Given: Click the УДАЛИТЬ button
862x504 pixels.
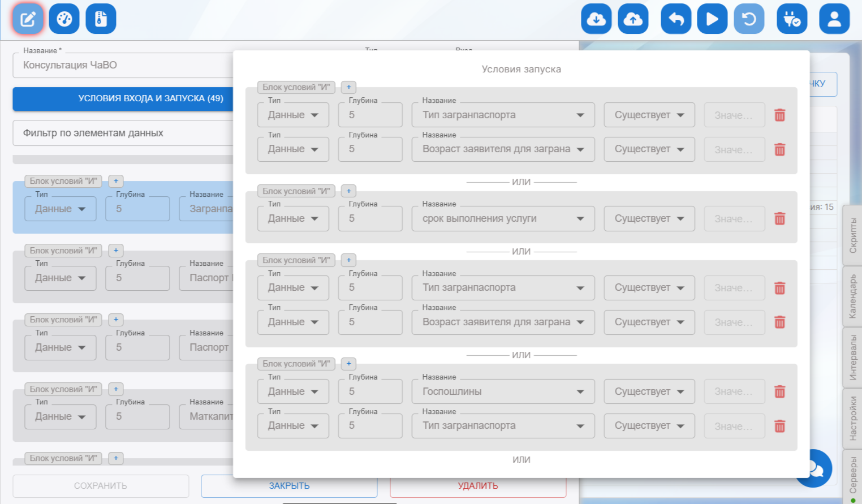Looking at the screenshot, I should tap(478, 486).
